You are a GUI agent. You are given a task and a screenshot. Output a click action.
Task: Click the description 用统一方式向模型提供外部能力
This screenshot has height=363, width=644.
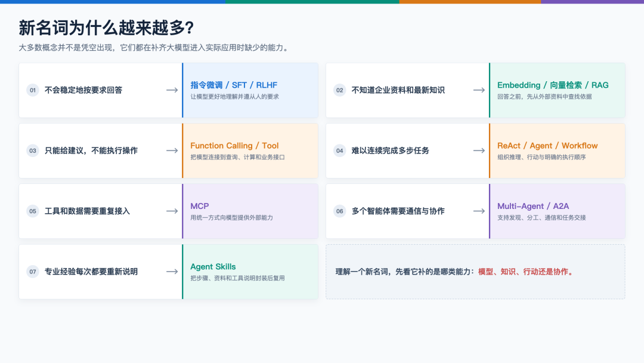[x=231, y=217]
